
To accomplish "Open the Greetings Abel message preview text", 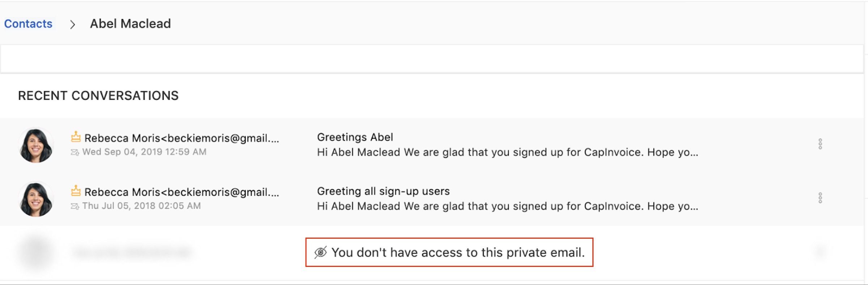I will point(507,152).
